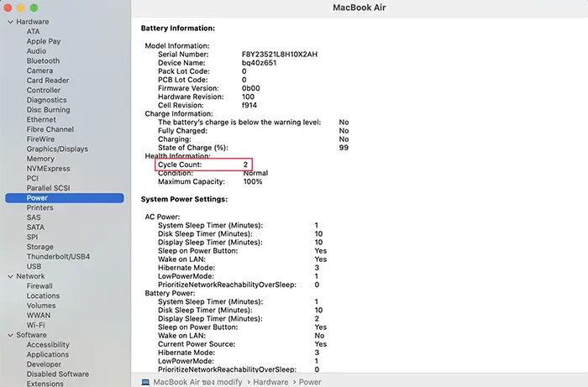This screenshot has height=387, width=588.
Task: Open the Memory entry
Action: click(x=40, y=159)
